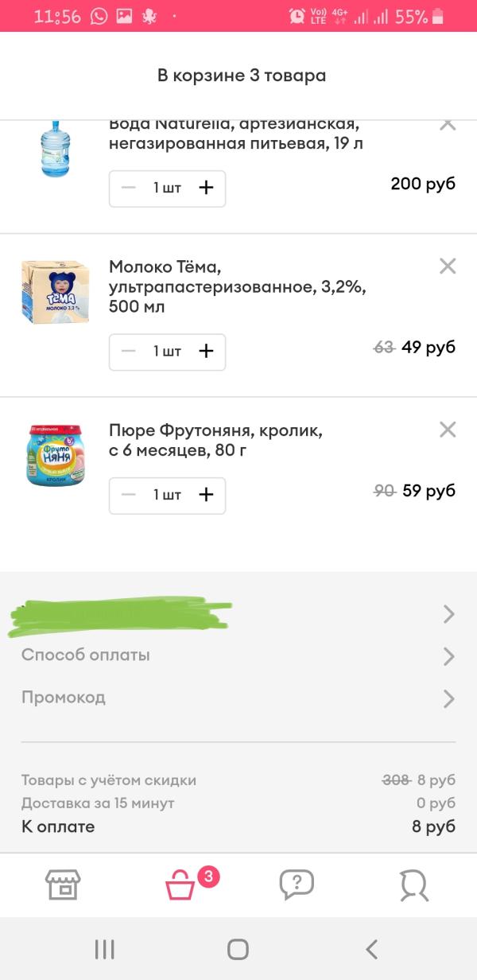Tap the Android home navigation button
This screenshot has width=477, height=980.
[238, 949]
